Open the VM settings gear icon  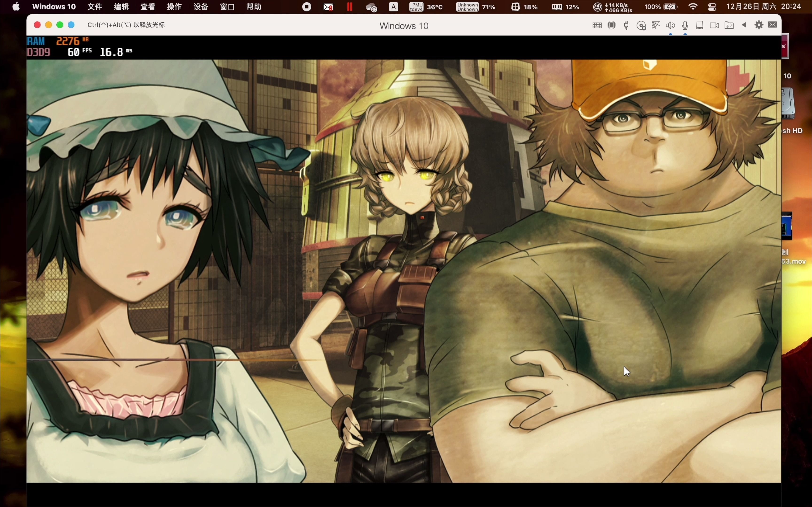coord(759,25)
